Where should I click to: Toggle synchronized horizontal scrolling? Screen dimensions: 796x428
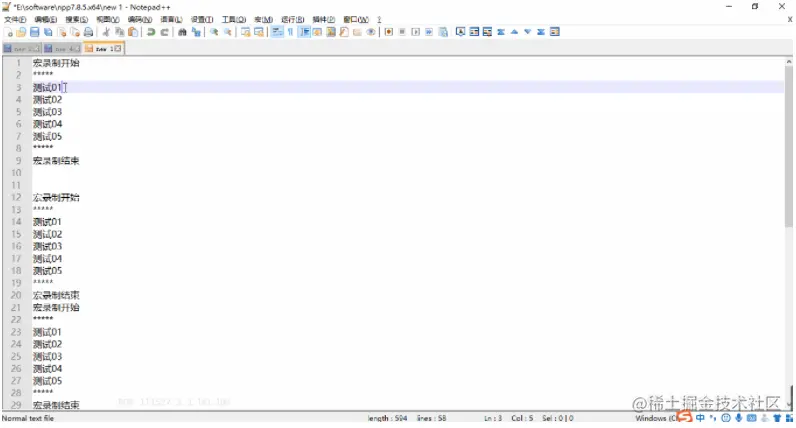pyautogui.click(x=259, y=32)
